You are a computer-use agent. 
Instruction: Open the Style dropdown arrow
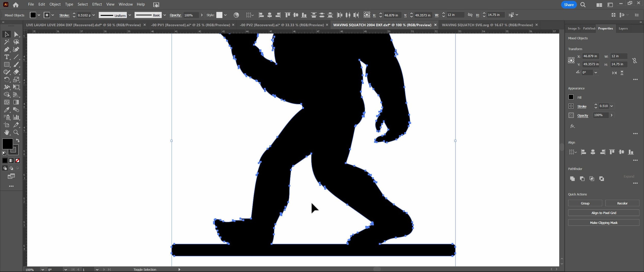pos(225,15)
